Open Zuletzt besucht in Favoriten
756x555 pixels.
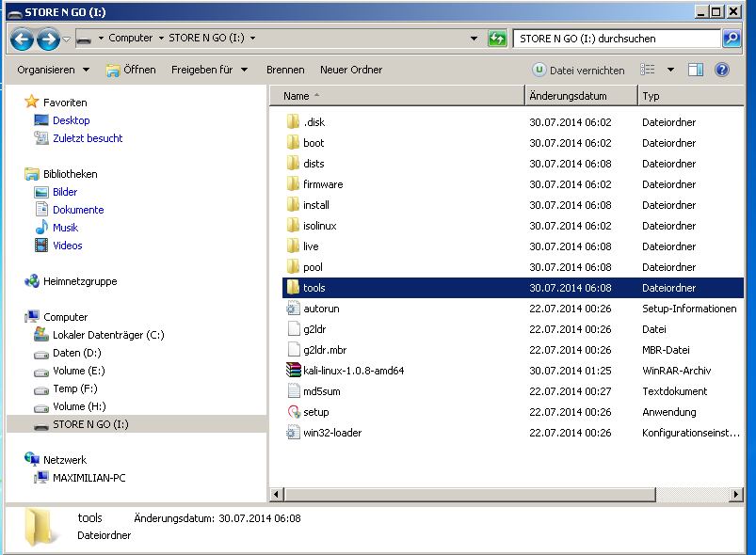click(88, 138)
